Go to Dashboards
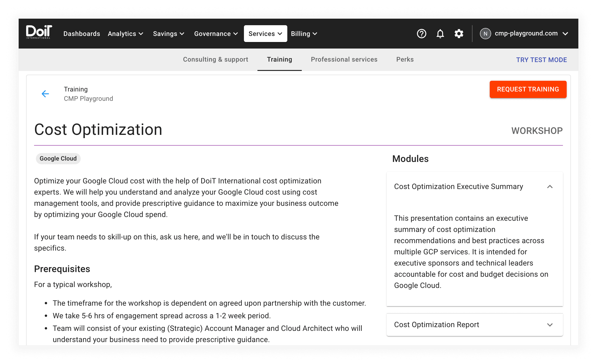Image resolution: width=597 pixels, height=364 pixels. coord(82,34)
